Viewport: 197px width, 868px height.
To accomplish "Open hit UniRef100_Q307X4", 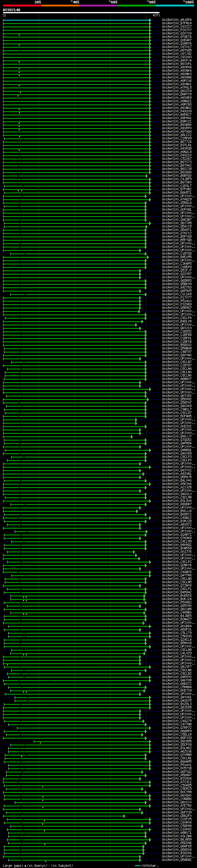I will [x=177, y=33].
